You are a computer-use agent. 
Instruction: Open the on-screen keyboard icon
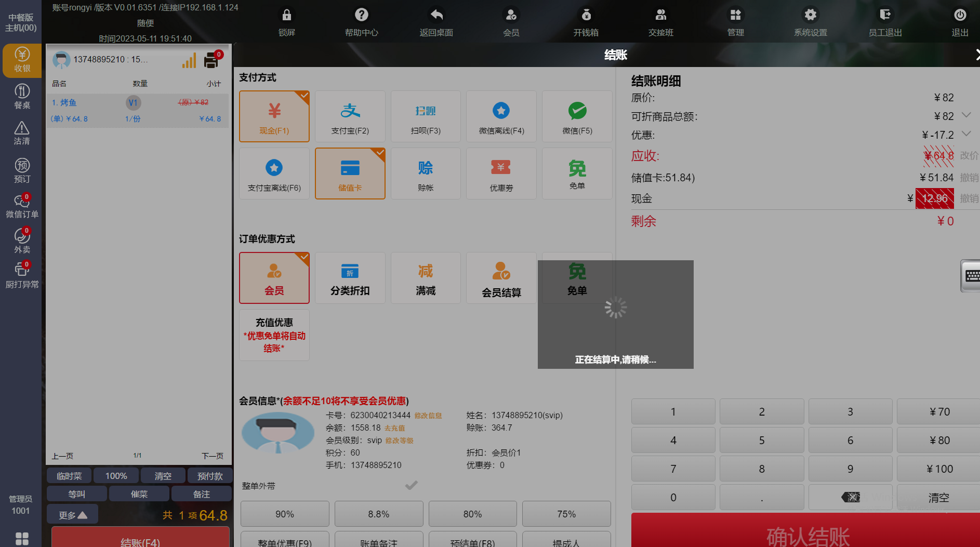[x=971, y=276]
